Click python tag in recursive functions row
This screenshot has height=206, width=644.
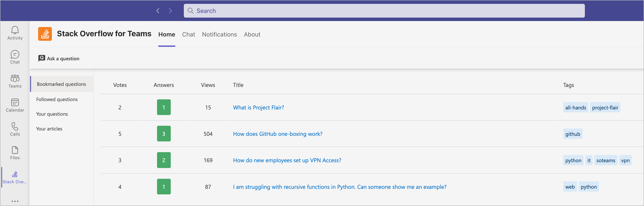click(589, 187)
